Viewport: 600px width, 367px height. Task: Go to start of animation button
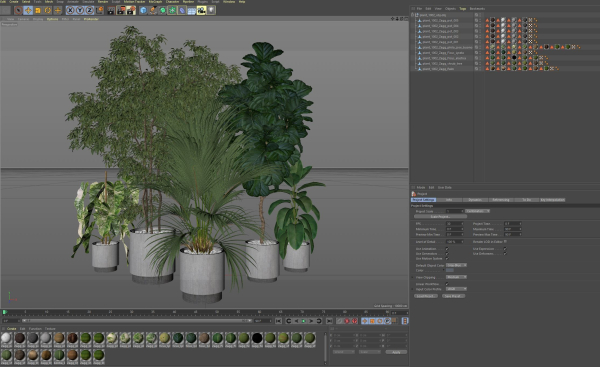pos(279,321)
